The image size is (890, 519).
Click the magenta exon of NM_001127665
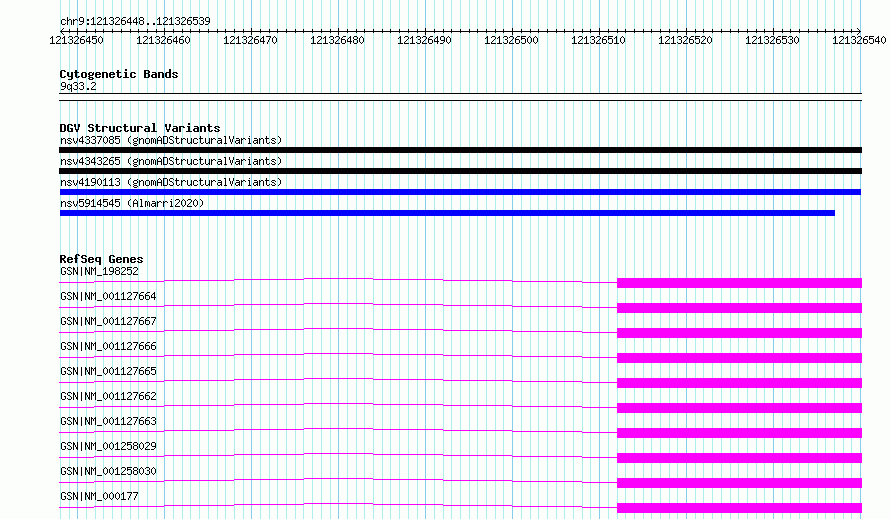click(x=740, y=383)
